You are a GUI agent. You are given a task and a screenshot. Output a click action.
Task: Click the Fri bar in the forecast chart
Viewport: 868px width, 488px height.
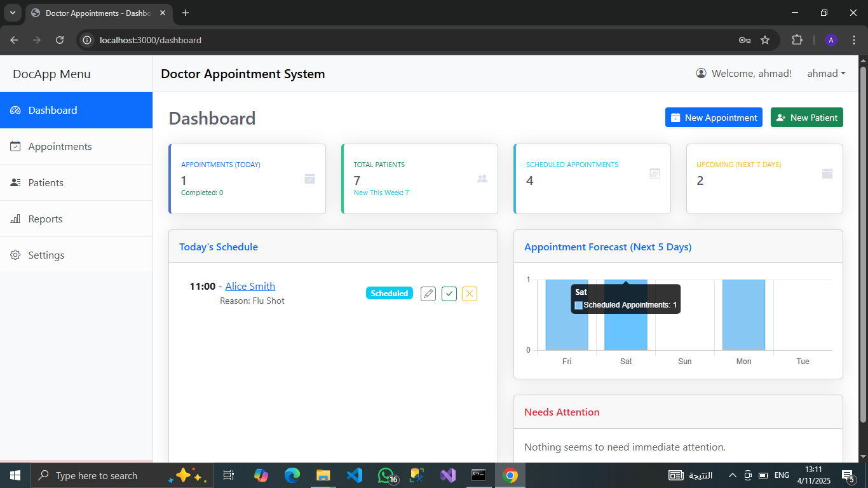(x=567, y=315)
